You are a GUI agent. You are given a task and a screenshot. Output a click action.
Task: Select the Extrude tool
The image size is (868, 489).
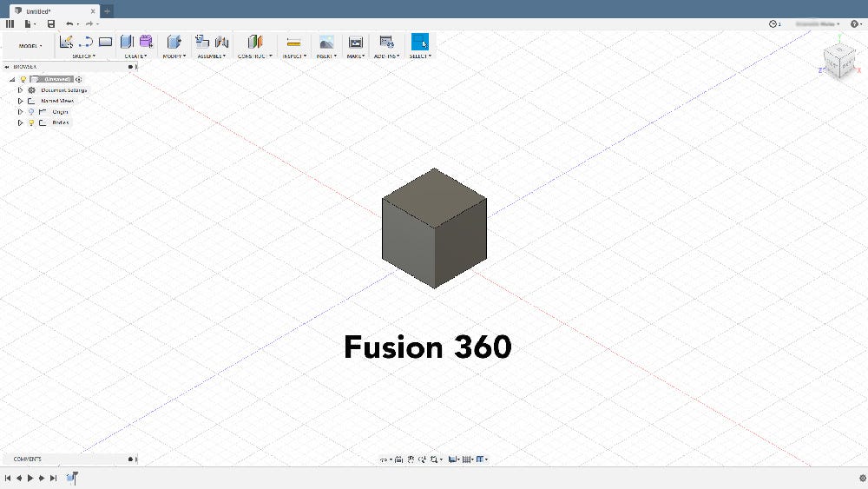pyautogui.click(x=127, y=42)
